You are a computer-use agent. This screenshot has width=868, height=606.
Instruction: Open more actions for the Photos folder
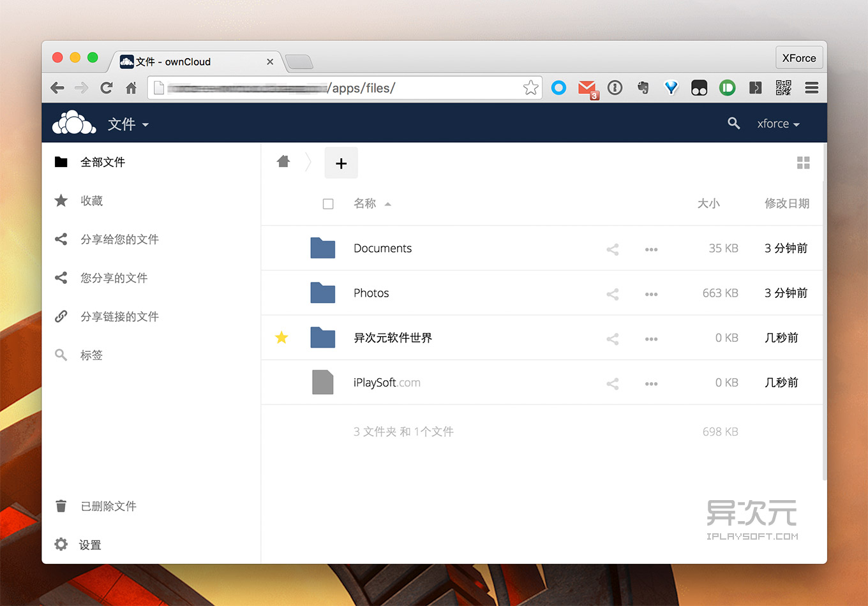tap(651, 294)
